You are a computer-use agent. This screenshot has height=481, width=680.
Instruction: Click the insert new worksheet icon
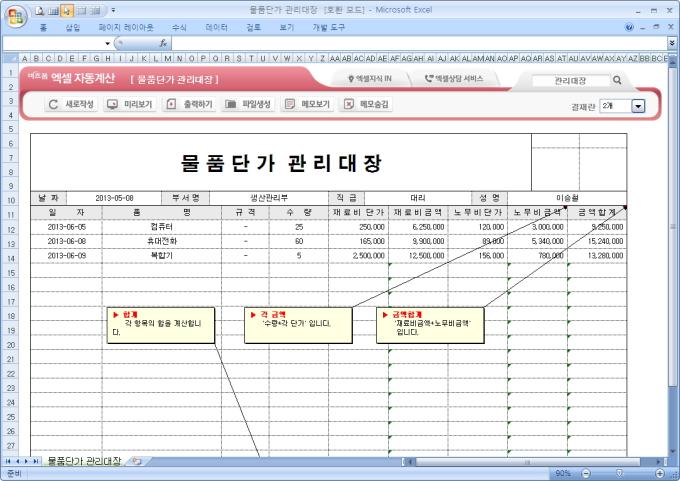(137, 461)
